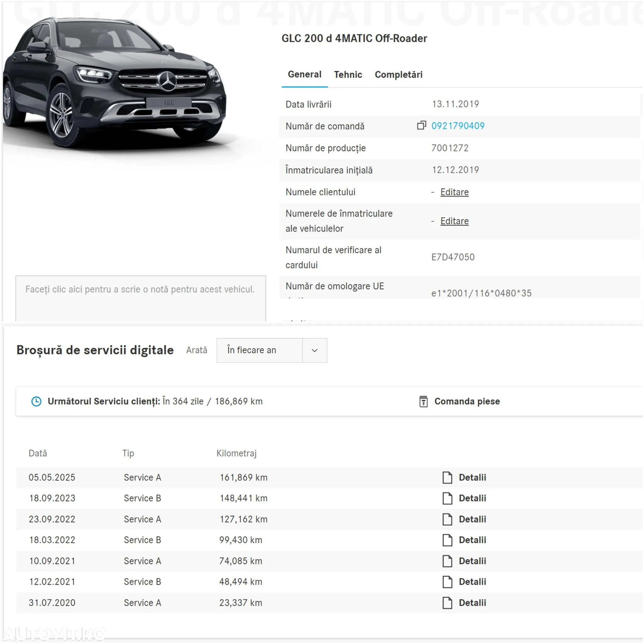Click delivery date value 13.11.2019

(x=455, y=104)
